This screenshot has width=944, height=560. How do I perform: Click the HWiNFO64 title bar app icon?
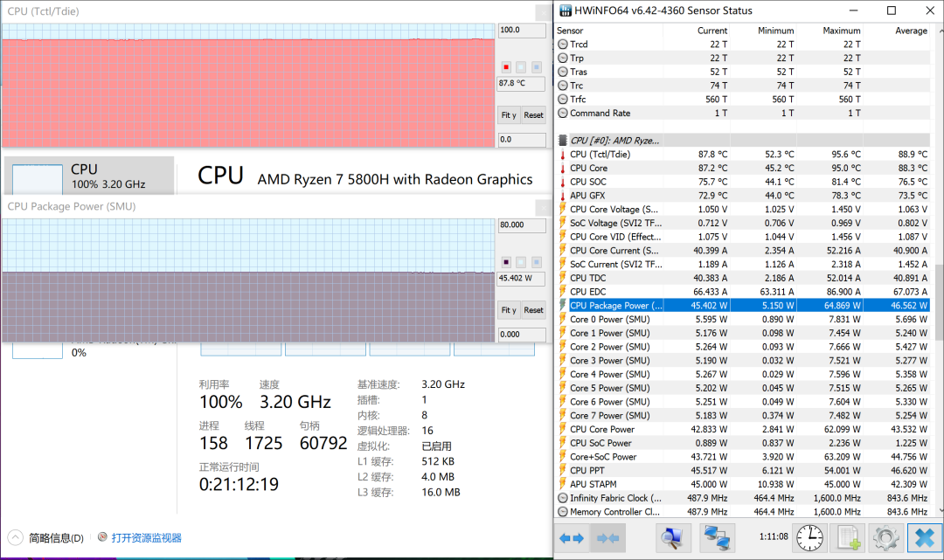click(566, 10)
